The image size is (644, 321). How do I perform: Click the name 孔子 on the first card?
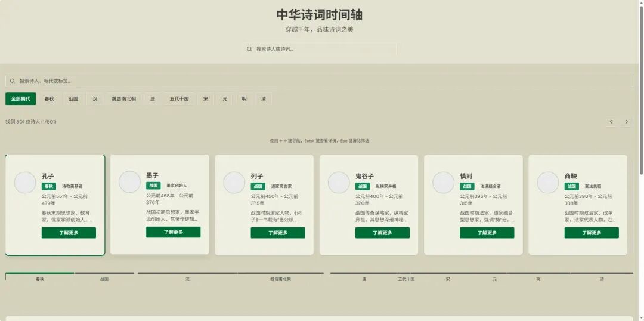coord(48,176)
